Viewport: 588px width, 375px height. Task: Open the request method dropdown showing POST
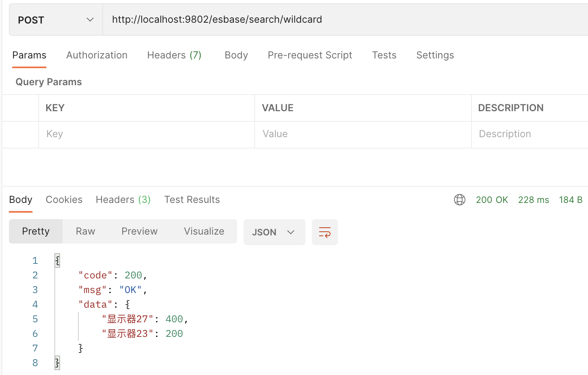pyautogui.click(x=55, y=19)
